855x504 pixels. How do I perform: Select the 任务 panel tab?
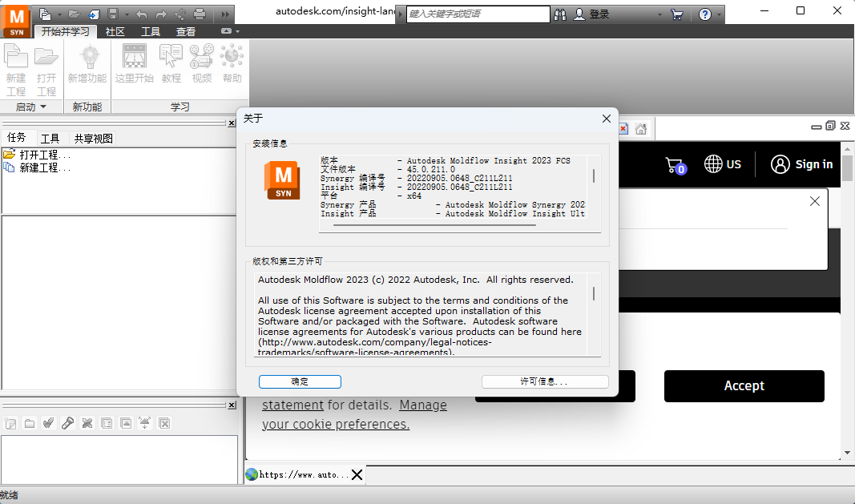[16, 138]
